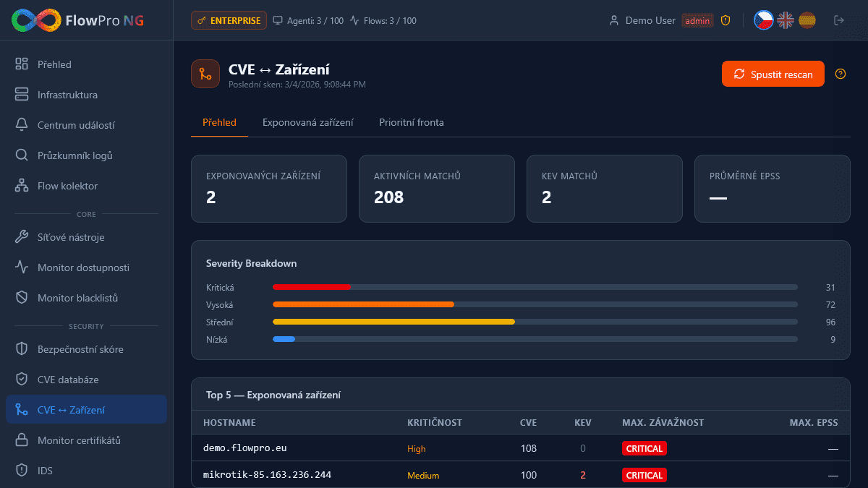Click the Demo User profile icon
Image resolution: width=868 pixels, height=488 pixels.
(x=614, y=20)
